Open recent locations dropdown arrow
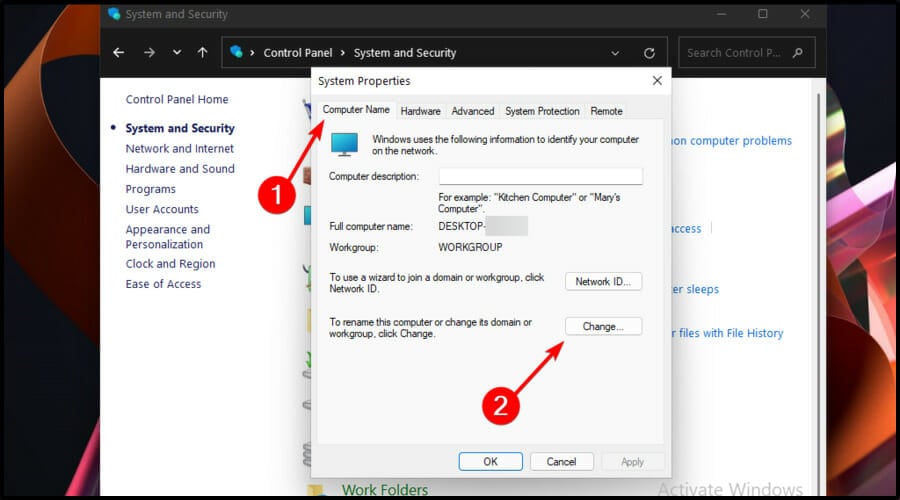This screenshot has height=500, width=900. pyautogui.click(x=177, y=53)
